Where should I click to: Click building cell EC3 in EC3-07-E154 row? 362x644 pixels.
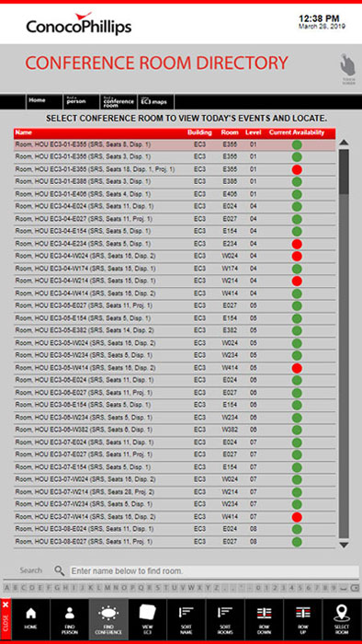199,467
